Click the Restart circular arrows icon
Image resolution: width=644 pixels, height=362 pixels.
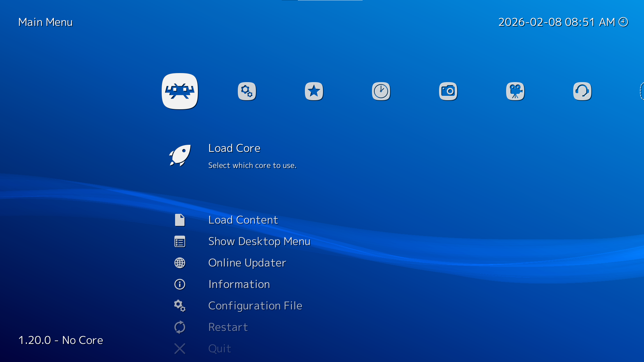[x=180, y=327]
